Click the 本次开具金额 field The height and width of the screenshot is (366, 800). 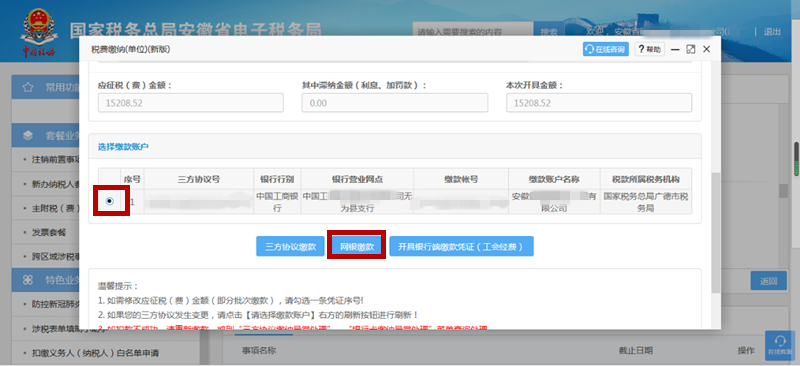click(599, 103)
